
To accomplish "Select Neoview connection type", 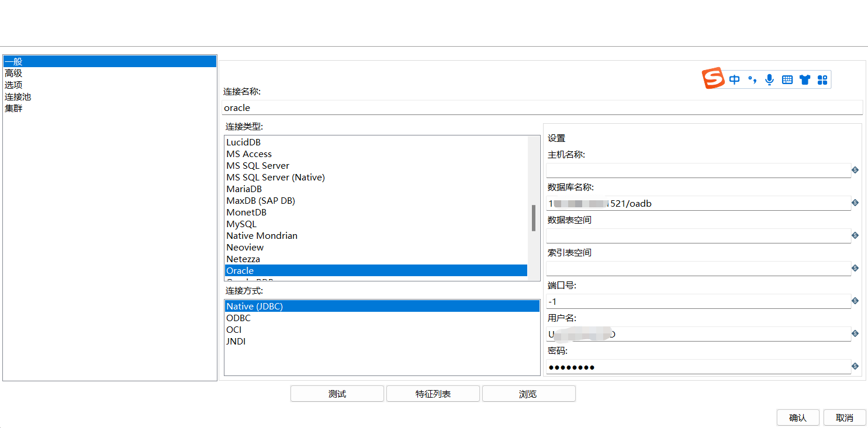I will (x=376, y=248).
